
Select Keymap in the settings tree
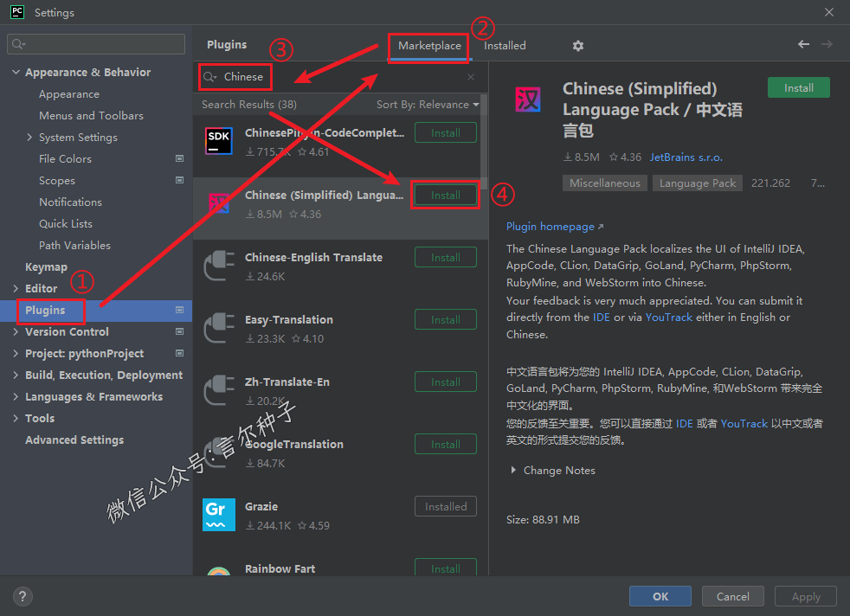pyautogui.click(x=46, y=267)
